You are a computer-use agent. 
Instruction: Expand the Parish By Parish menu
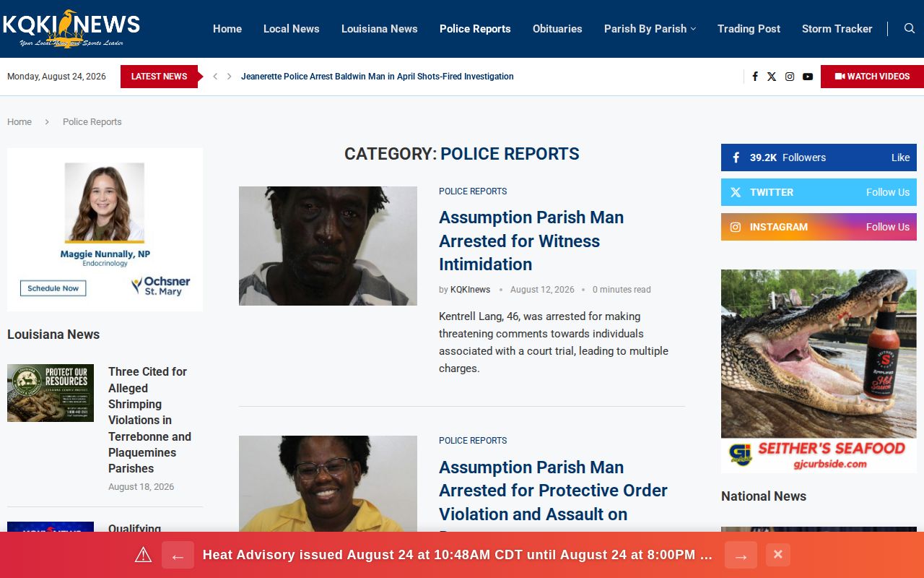[x=650, y=29]
